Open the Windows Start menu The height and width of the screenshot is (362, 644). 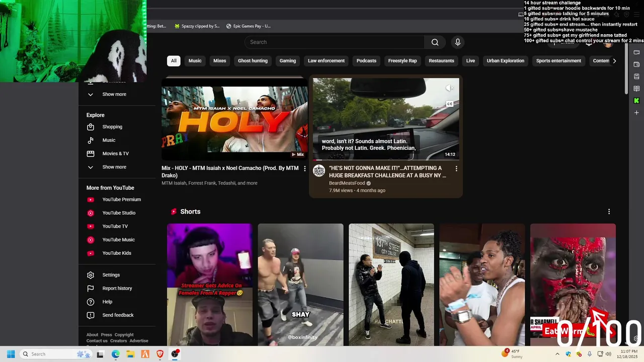point(11,354)
